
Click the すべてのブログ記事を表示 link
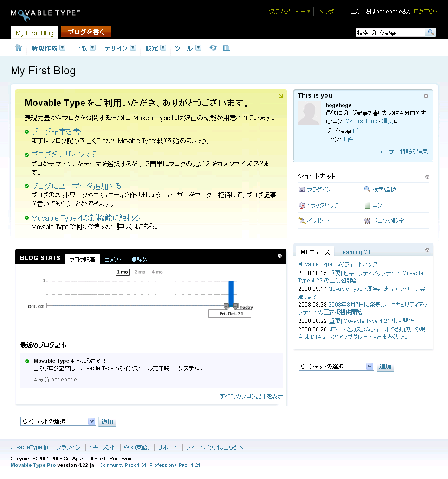[251, 396]
